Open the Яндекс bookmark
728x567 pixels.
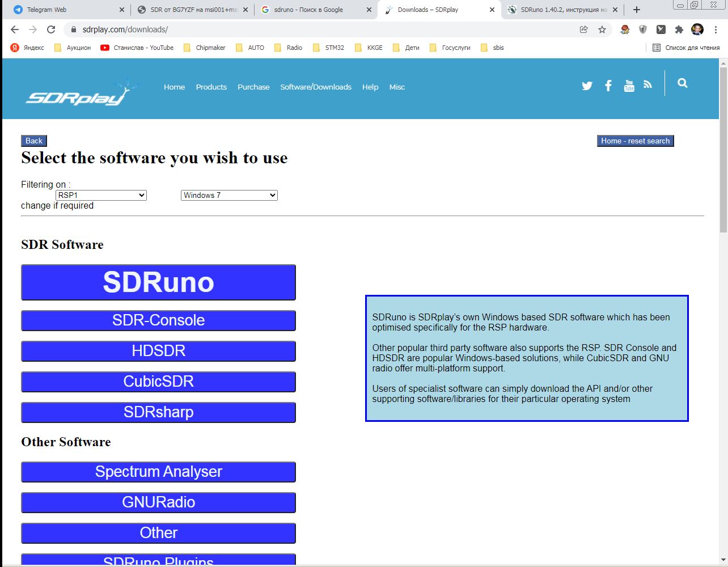click(27, 48)
